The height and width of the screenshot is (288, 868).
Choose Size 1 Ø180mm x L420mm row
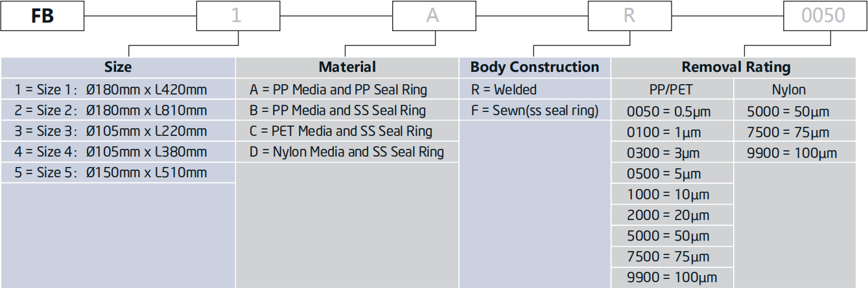[x=111, y=89]
